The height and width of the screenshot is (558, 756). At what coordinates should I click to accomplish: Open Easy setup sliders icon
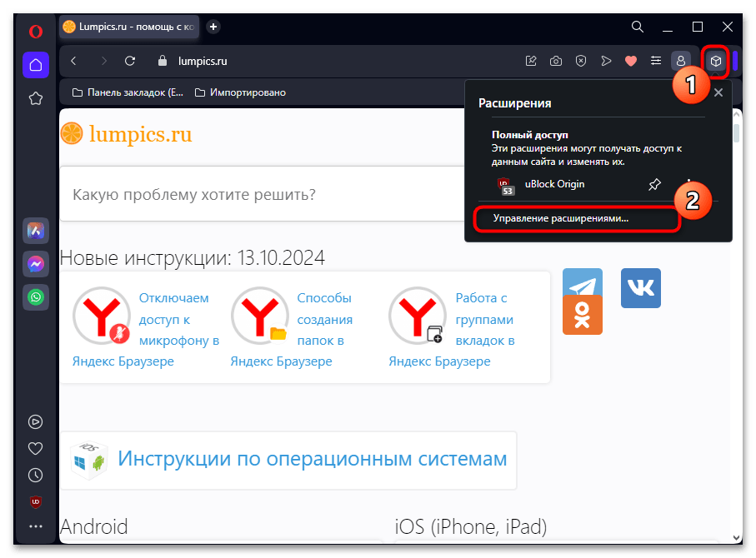tap(656, 61)
